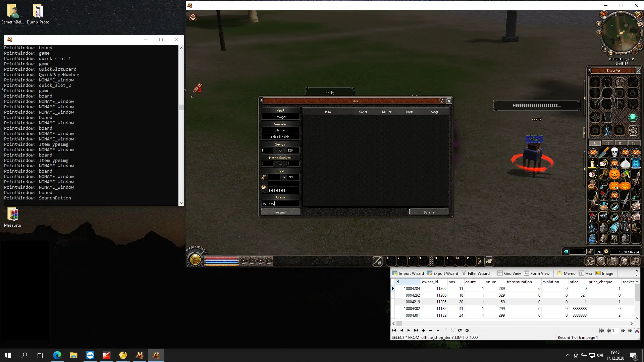Open the treasure chest inventory icon
Image resolution: width=644 pixels, height=362 pixels.
tap(612, 261)
